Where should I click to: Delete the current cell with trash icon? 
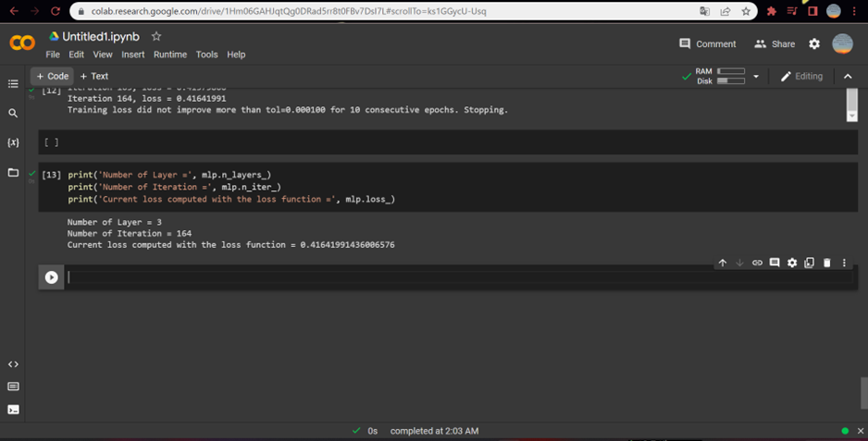[826, 263]
